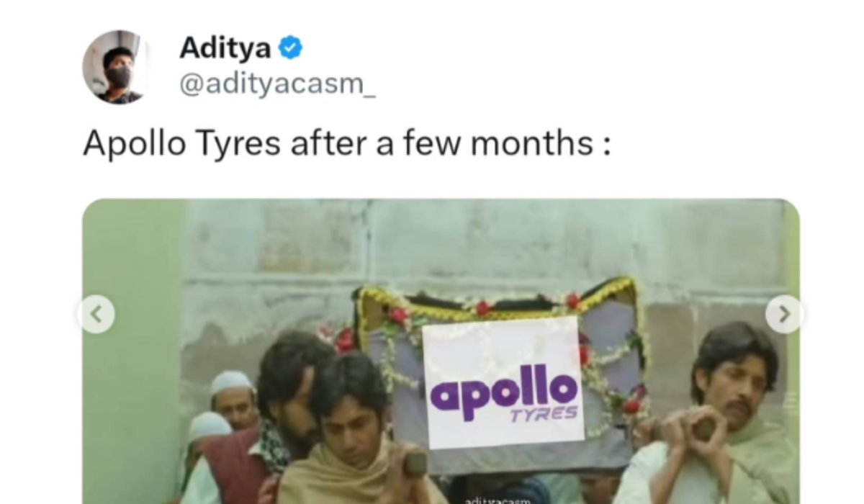Screen dimensions: 864x504
Task: Tap the adityacasm watermark at image bottom
Action: 498,501
